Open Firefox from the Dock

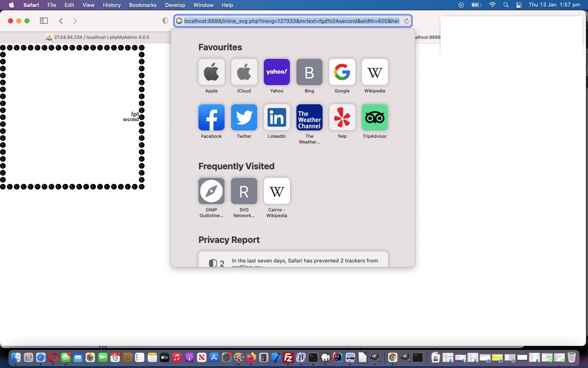(251, 357)
